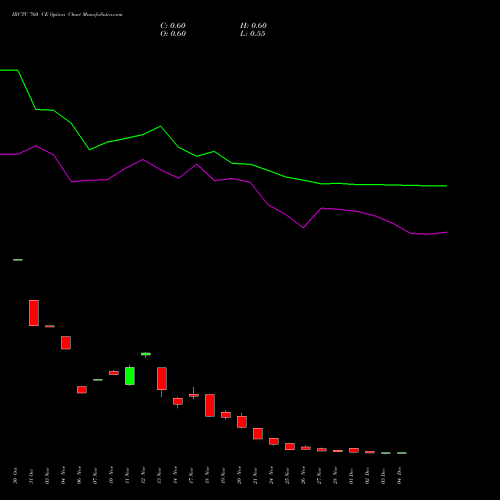Image resolution: width=500 pixels, height=500 pixels.
Task: Select the 03 Dec date label
Action: coord(383,476)
